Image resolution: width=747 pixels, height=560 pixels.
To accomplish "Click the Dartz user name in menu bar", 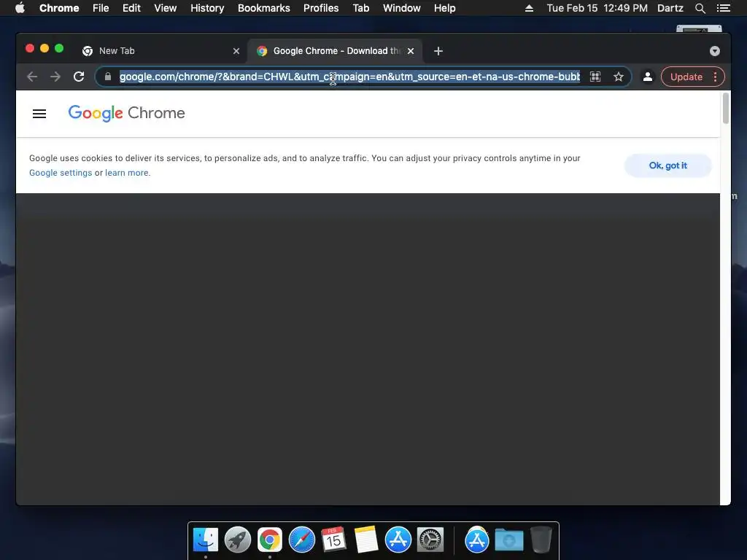I will click(670, 8).
